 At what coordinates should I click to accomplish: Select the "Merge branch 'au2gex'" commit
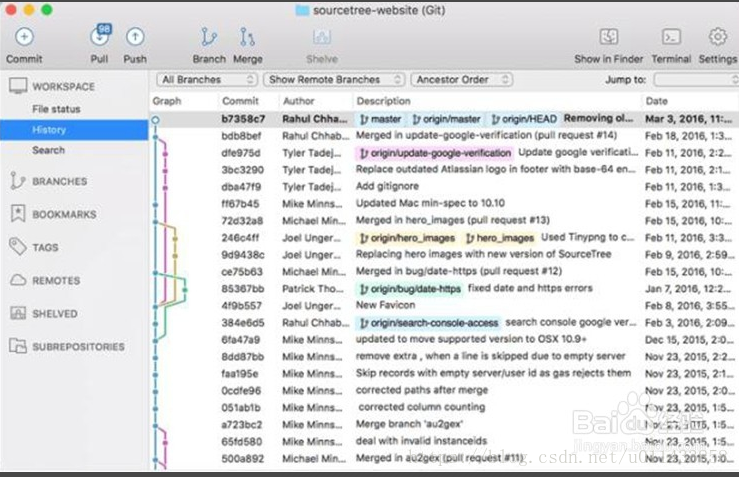coord(409,424)
